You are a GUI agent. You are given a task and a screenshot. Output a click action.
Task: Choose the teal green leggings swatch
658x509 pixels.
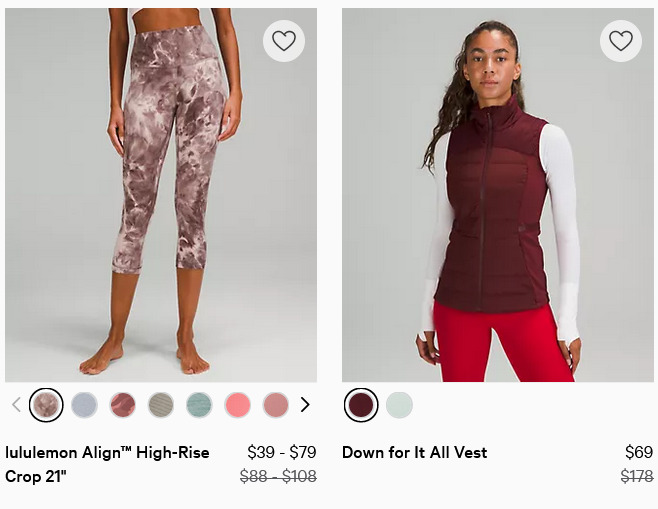pyautogui.click(x=199, y=405)
